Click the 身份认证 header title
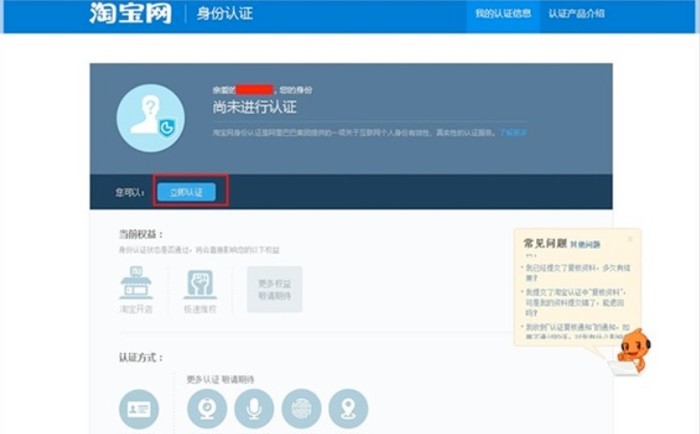Screen dimensions: 700x434 pyautogui.click(x=225, y=13)
